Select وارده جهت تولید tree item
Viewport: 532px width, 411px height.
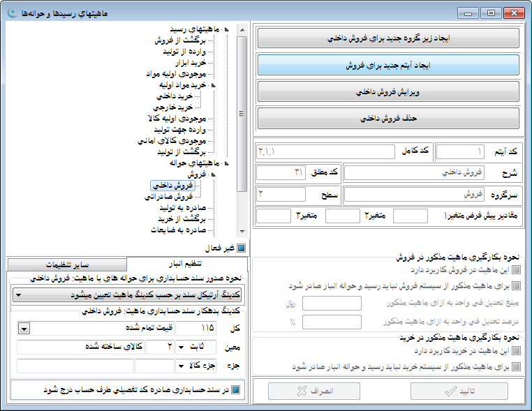[180, 130]
